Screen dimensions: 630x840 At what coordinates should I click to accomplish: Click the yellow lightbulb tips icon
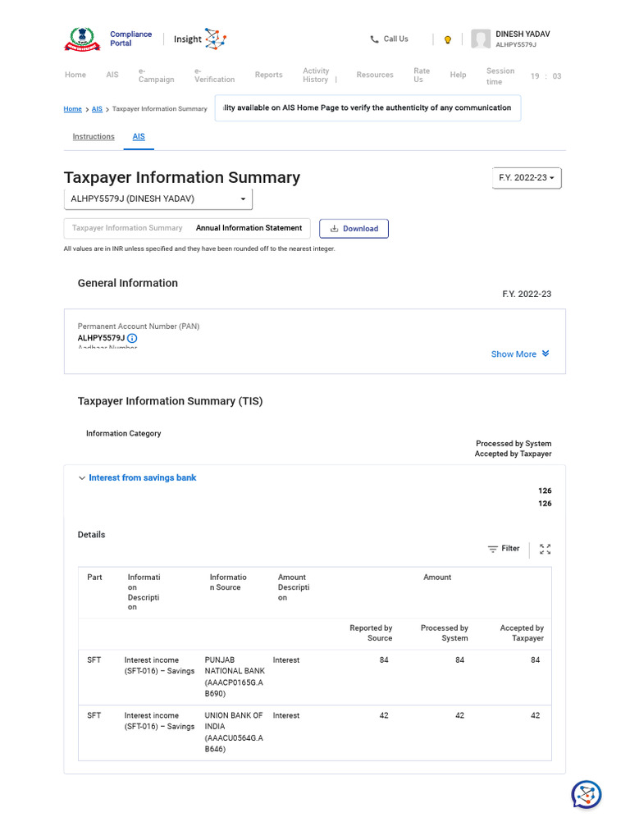tap(448, 39)
